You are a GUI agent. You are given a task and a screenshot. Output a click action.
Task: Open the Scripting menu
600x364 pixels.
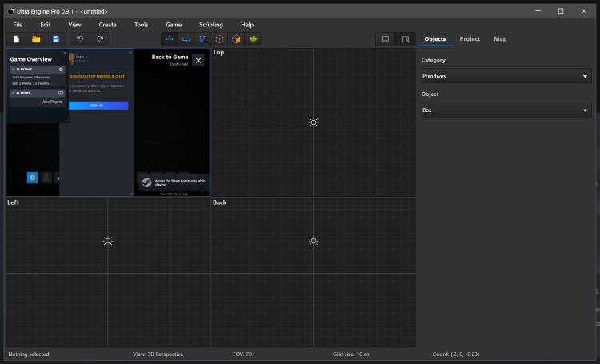click(x=211, y=25)
